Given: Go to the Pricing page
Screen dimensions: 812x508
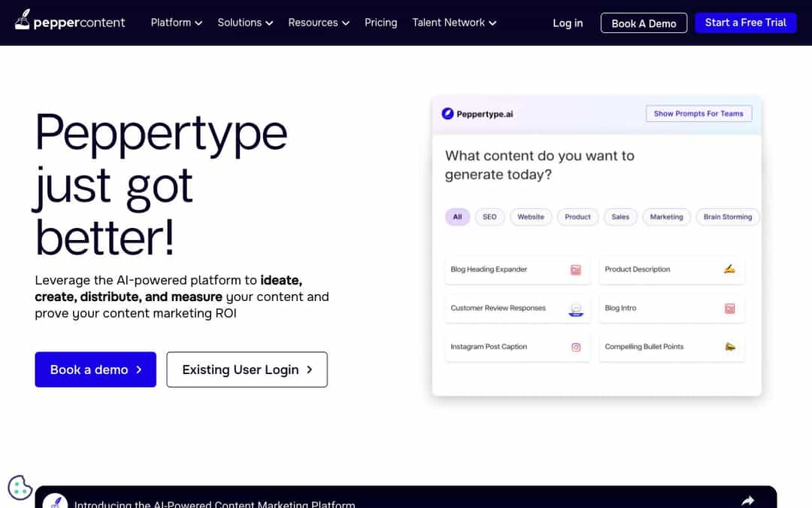Looking at the screenshot, I should click(x=380, y=23).
